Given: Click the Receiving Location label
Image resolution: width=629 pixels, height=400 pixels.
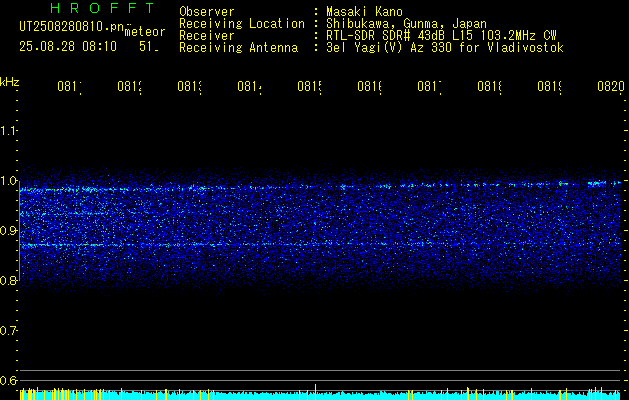Looking at the screenshot, I should pyautogui.click(x=242, y=24).
